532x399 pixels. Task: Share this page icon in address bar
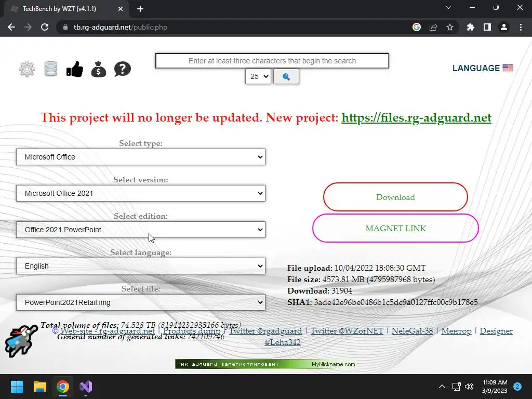pyautogui.click(x=433, y=27)
